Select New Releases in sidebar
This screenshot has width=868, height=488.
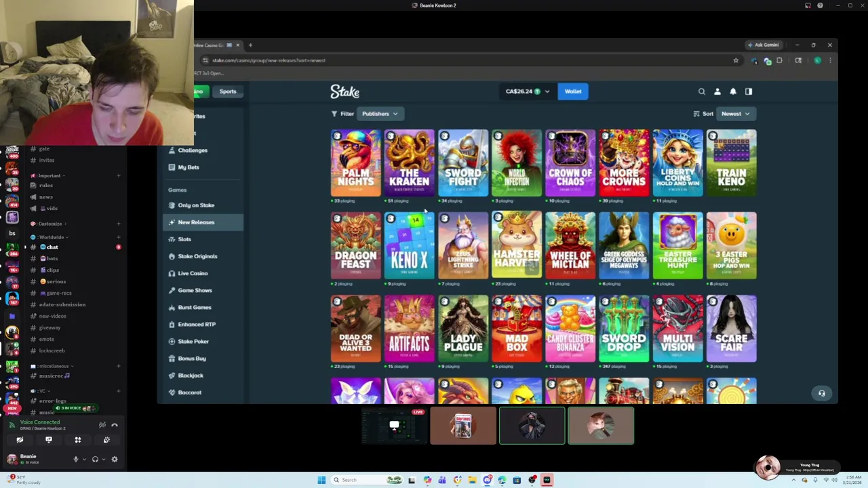pyautogui.click(x=203, y=222)
